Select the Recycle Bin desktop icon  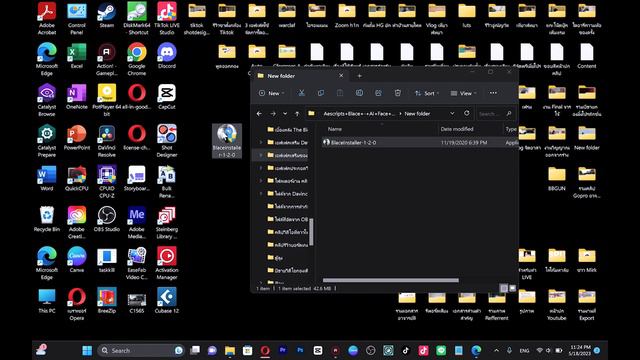[x=47, y=220]
